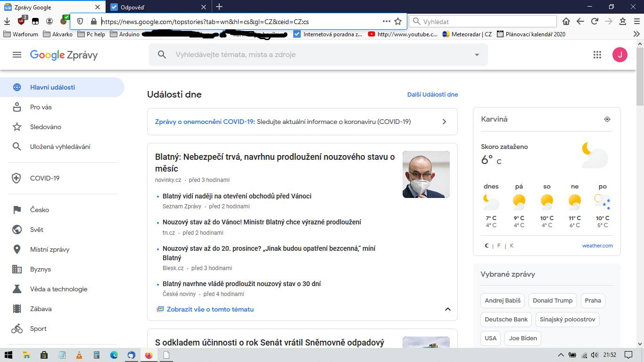Open headline Blatný navrhne vládě prodloužit nouzový stav
Image resolution: width=644 pixels, height=362 pixels.
pos(242,284)
